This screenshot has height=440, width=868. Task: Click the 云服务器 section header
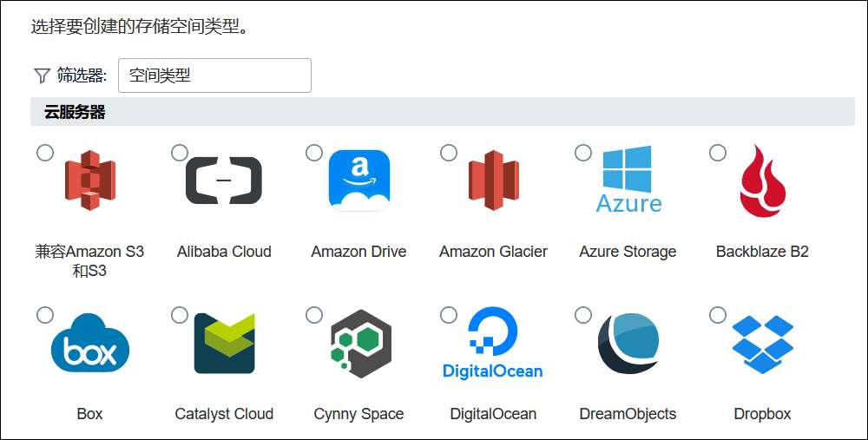pos(75,112)
